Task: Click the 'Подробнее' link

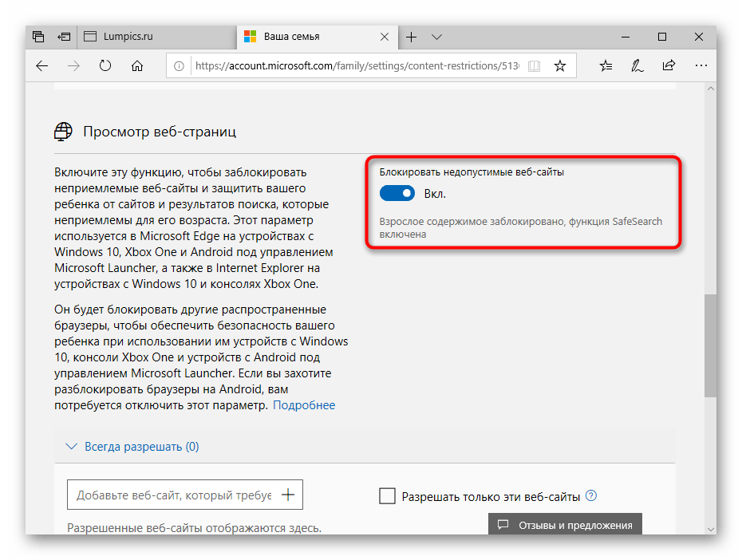Action: tap(304, 404)
